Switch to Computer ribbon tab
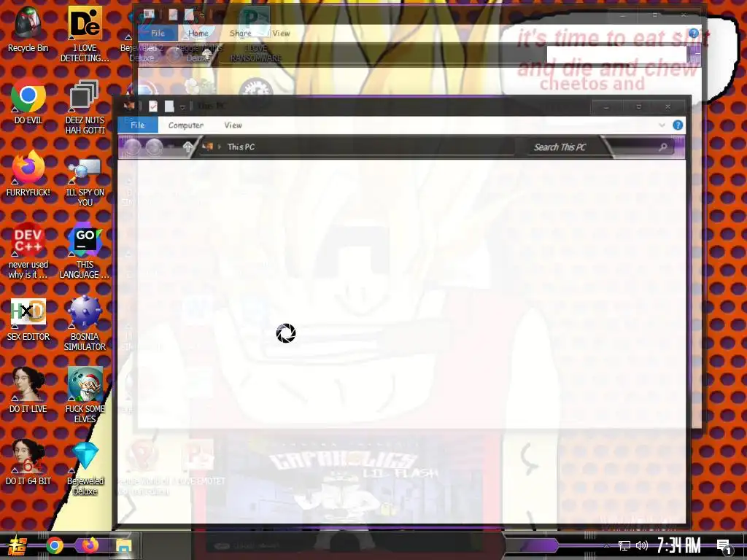 (x=186, y=125)
